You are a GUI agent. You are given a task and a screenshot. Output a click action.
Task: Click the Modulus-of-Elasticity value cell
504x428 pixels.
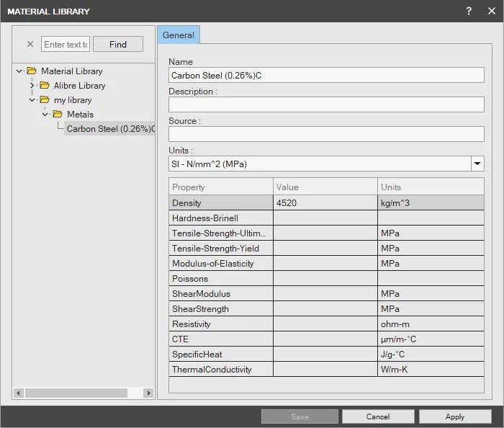[325, 264]
